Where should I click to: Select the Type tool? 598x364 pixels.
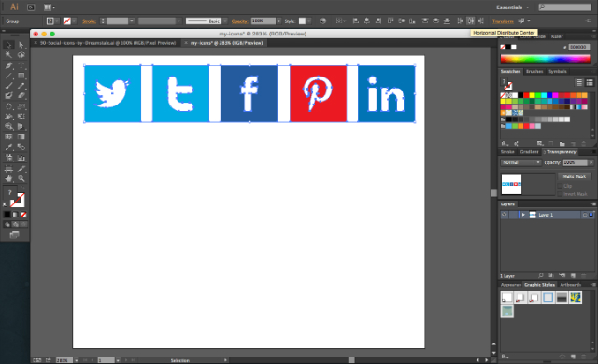click(x=21, y=65)
